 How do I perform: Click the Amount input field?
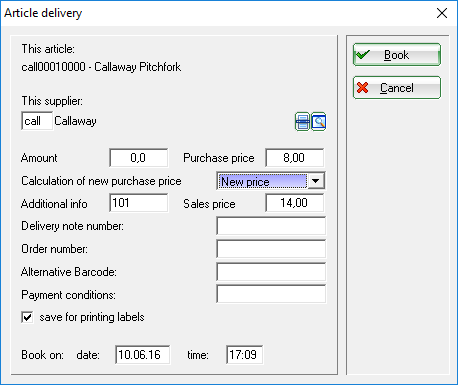139,158
